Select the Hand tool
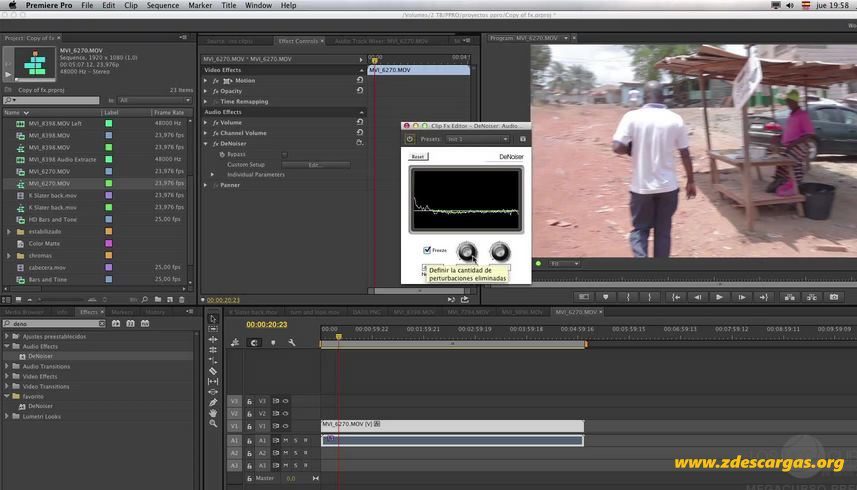Viewport: 857px width, 490px height. (213, 413)
